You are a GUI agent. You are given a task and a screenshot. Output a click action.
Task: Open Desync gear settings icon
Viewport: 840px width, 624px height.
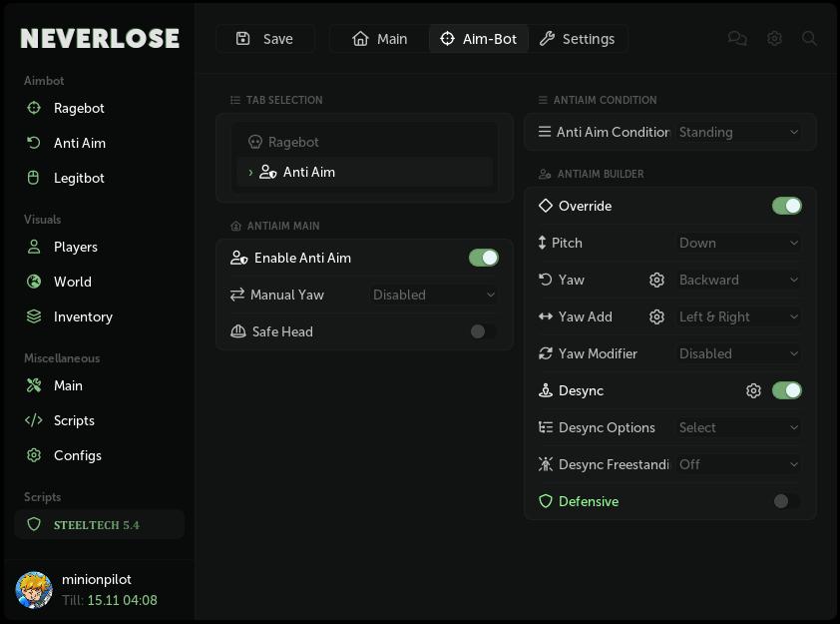coord(754,390)
